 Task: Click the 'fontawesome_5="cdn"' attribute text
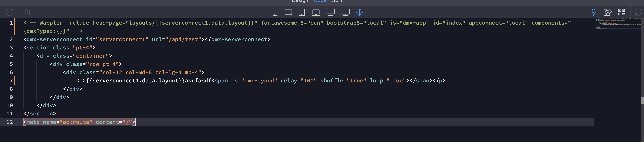pyautogui.click(x=292, y=23)
